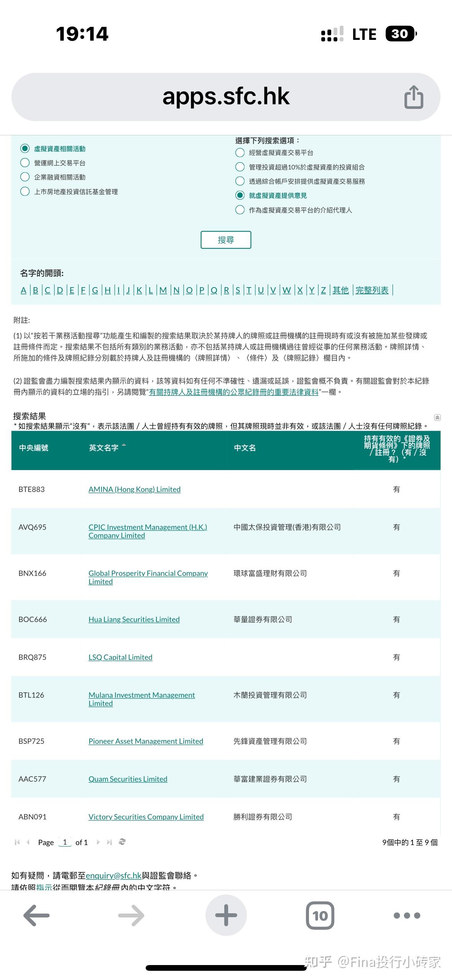
Task: Click the refresh icon in table pager
Action: pos(122,842)
